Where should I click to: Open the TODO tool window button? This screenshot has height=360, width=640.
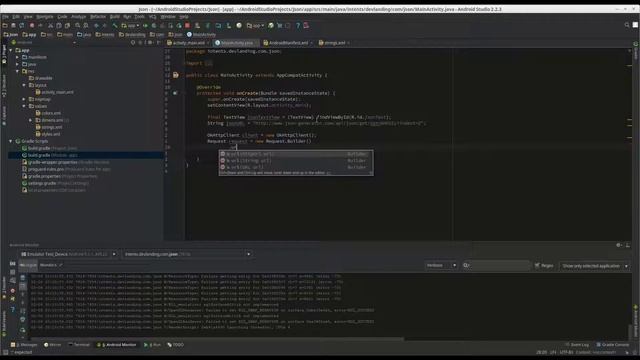tap(176, 344)
